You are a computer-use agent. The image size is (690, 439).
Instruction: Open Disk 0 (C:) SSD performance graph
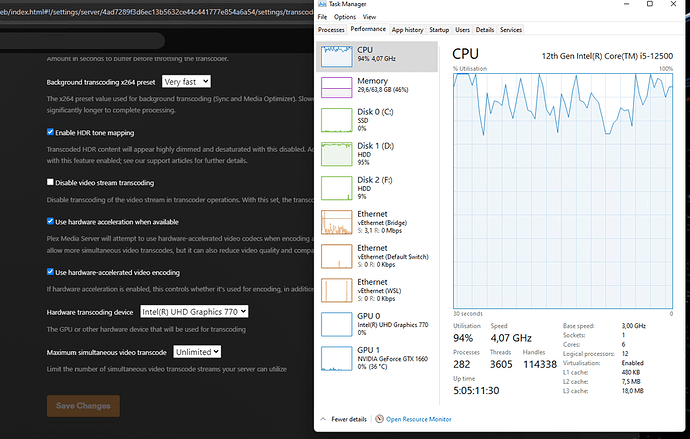pyautogui.click(x=337, y=120)
